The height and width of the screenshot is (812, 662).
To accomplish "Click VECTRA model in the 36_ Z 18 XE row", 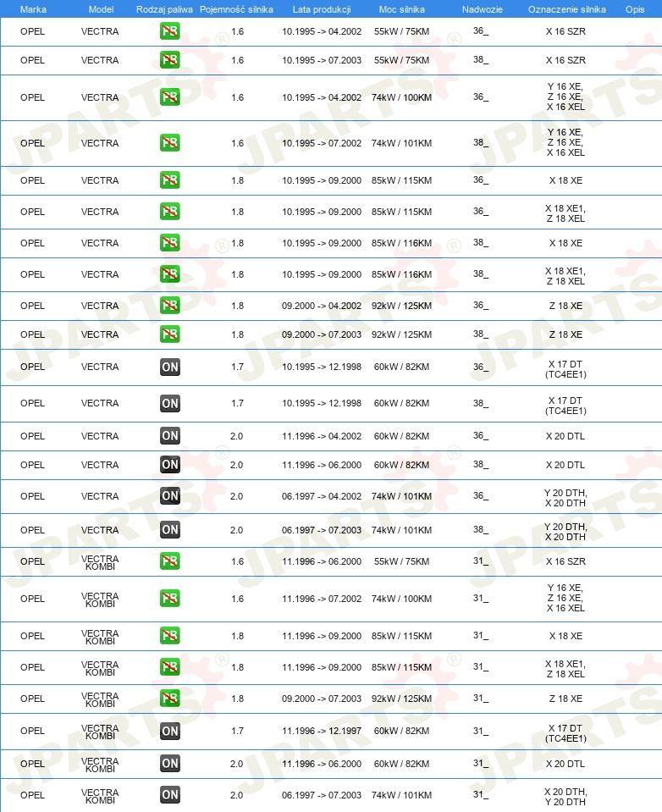I will coord(100,306).
